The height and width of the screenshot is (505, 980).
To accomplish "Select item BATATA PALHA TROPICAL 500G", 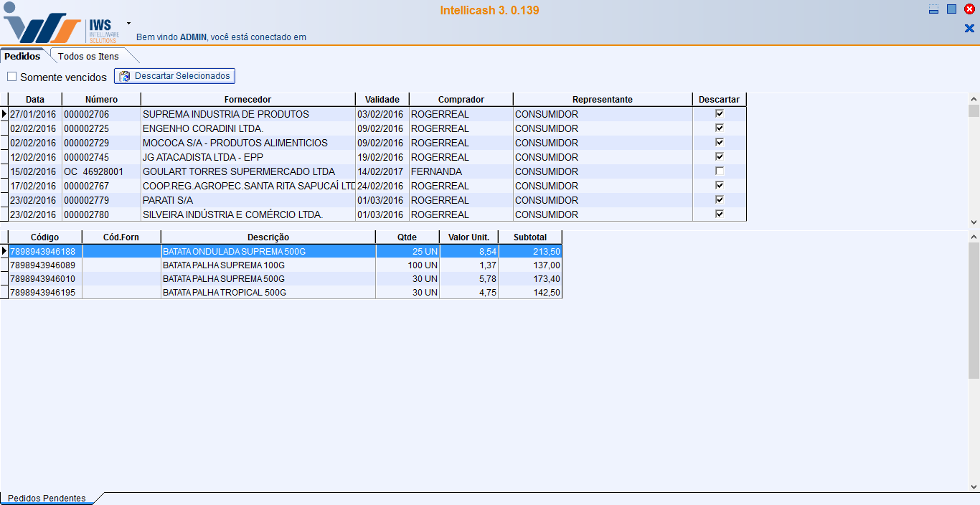I will click(268, 293).
